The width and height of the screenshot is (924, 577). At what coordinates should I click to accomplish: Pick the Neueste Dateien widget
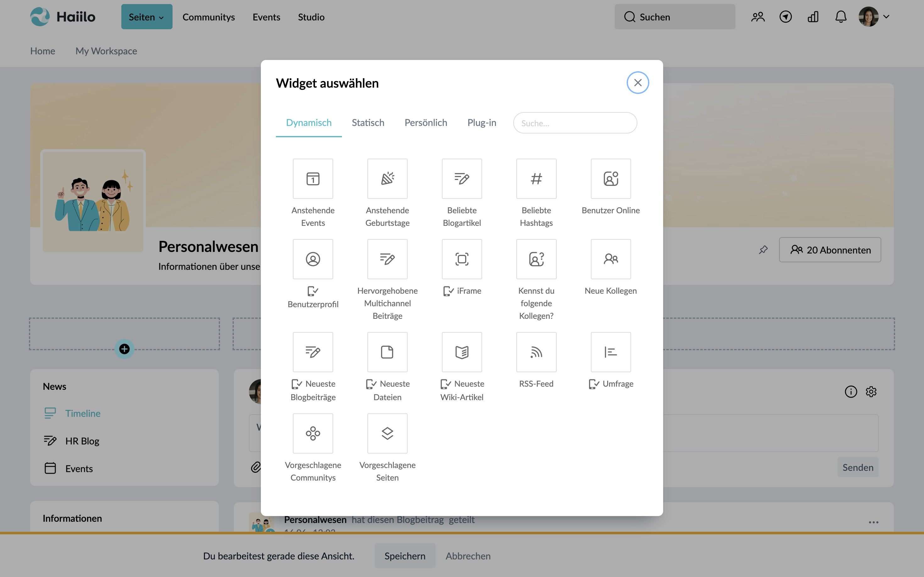387,352
